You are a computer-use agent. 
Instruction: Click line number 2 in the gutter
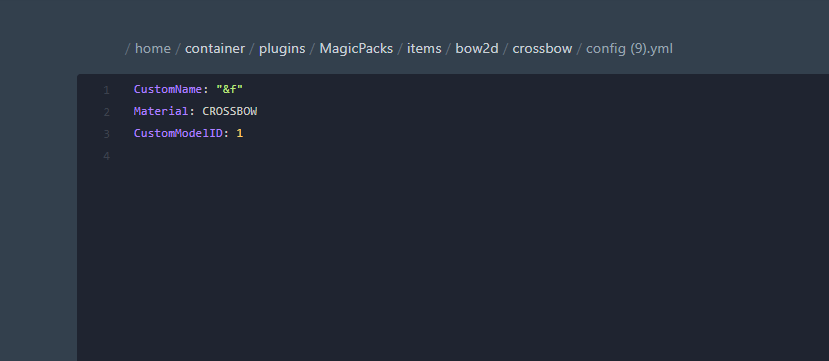[x=106, y=113]
